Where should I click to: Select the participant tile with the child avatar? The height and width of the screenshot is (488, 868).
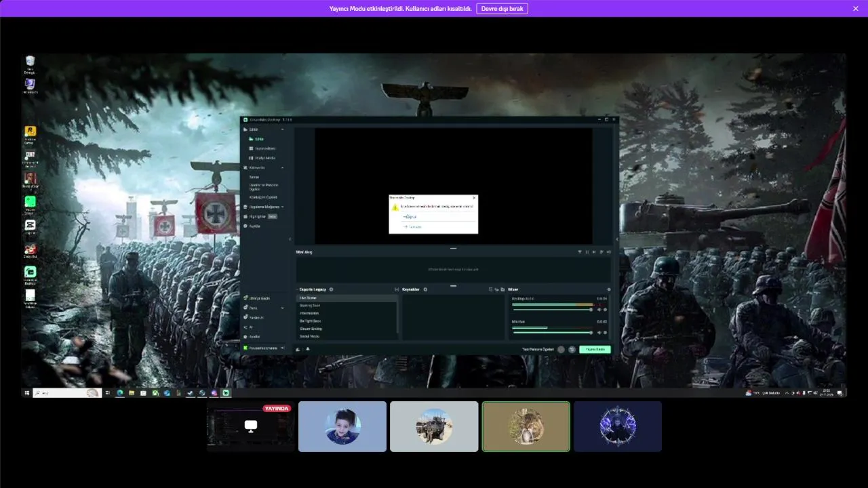click(x=342, y=426)
